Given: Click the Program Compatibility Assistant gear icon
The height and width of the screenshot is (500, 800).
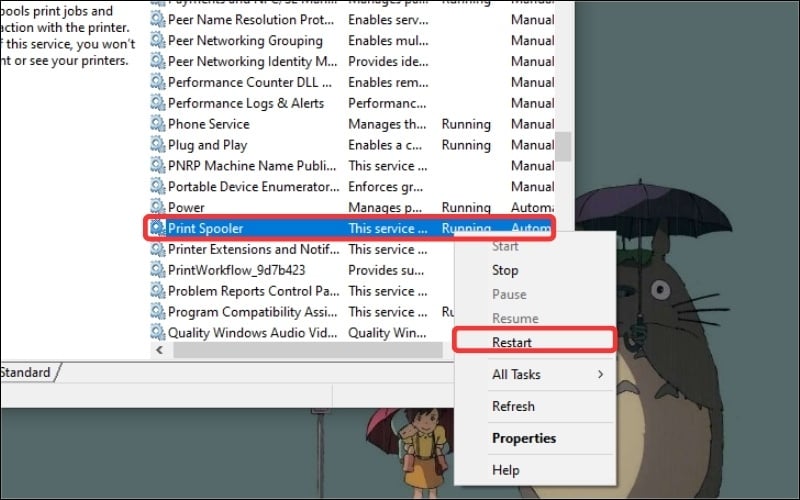Looking at the screenshot, I should click(x=157, y=312).
